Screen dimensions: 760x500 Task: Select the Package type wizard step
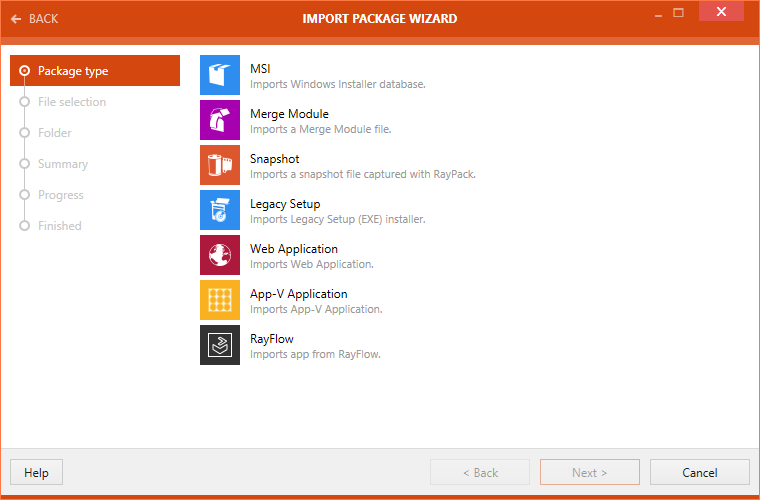pos(73,71)
